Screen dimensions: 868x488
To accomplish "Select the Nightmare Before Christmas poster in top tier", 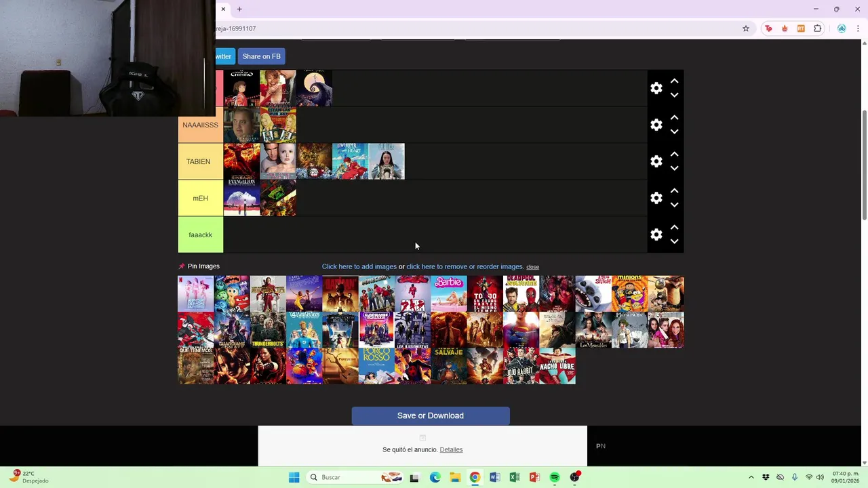I will pyautogui.click(x=314, y=88).
